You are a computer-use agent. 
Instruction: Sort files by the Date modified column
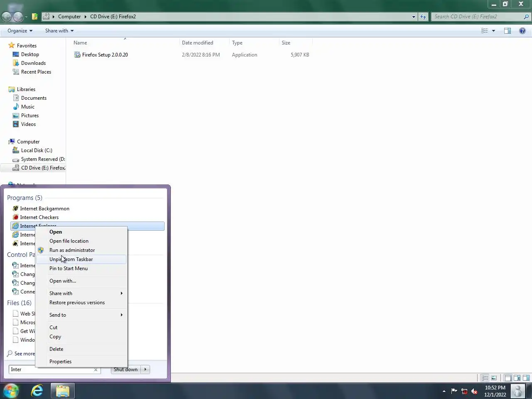pyautogui.click(x=204, y=43)
